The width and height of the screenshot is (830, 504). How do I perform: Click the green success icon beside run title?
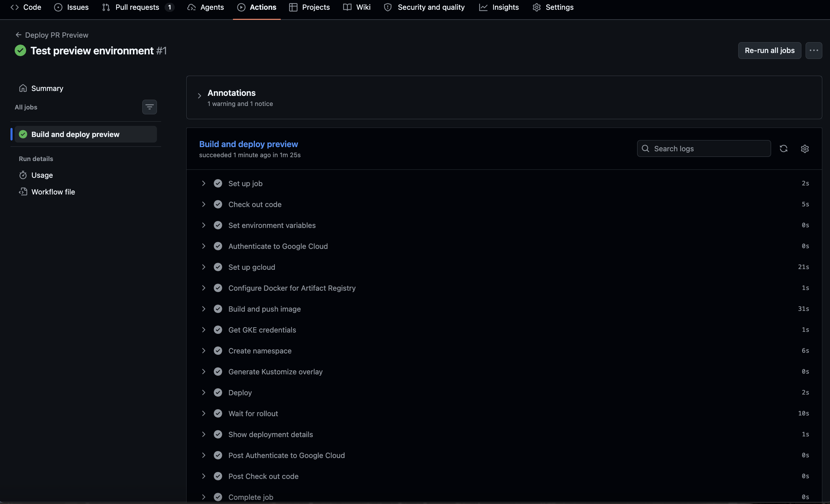[x=21, y=51]
